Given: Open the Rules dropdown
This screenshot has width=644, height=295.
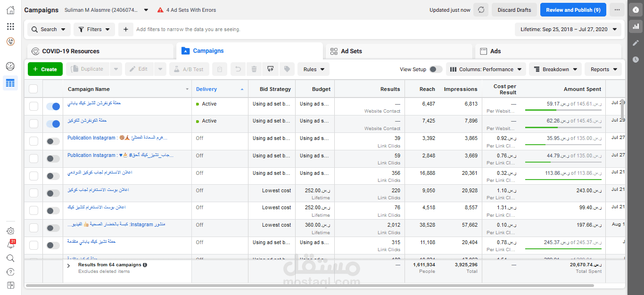Looking at the screenshot, I should [x=314, y=69].
